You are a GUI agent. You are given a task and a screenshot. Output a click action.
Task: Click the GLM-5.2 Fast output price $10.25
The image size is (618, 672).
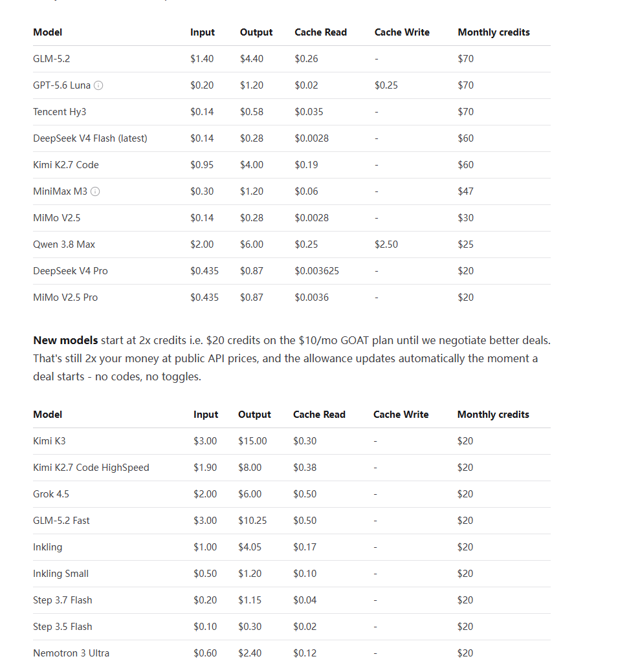[x=252, y=521]
